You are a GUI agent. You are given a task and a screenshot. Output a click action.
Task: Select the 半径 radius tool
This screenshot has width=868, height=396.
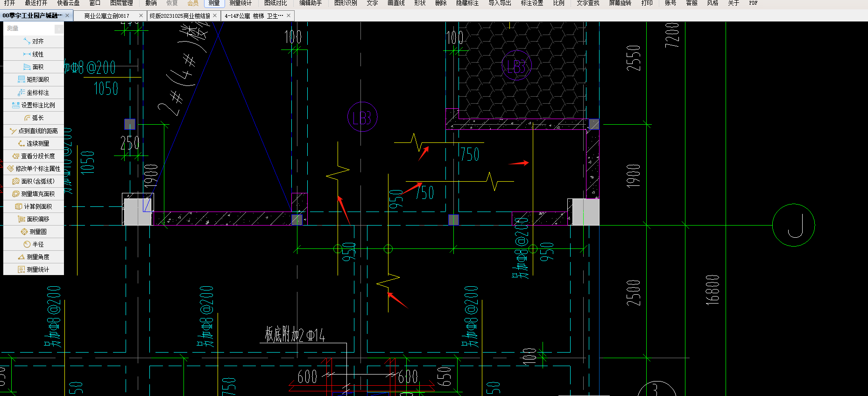[x=34, y=244]
